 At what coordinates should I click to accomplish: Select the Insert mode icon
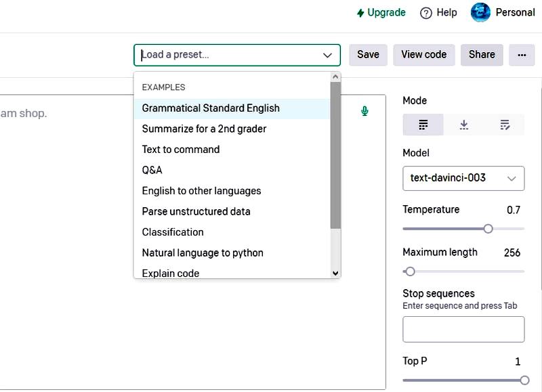click(x=464, y=125)
